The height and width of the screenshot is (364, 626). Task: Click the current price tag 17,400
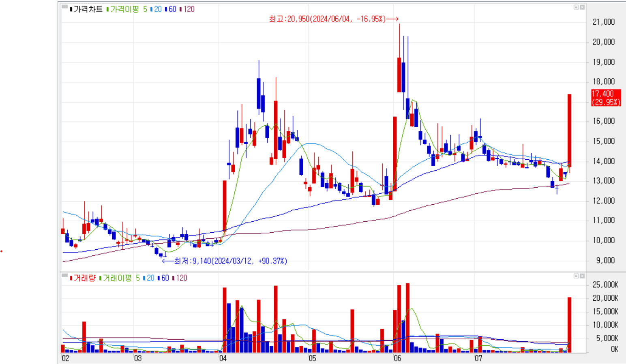coord(606,98)
